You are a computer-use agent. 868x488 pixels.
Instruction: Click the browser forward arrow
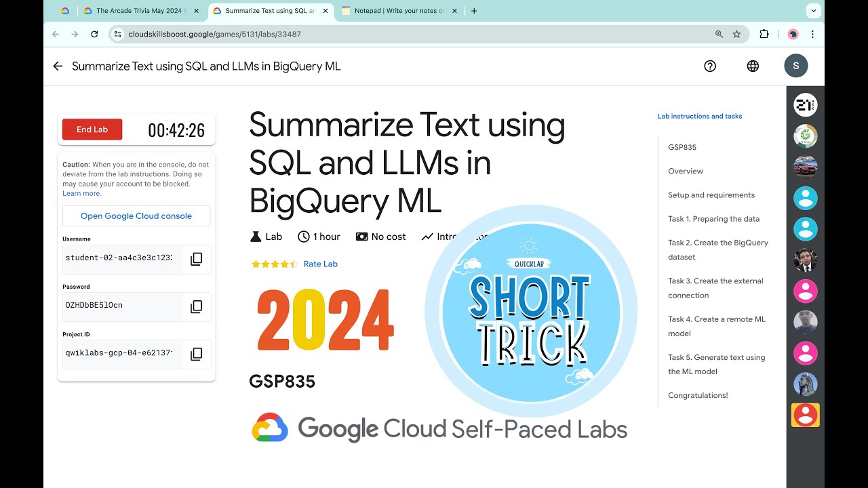[x=75, y=34]
